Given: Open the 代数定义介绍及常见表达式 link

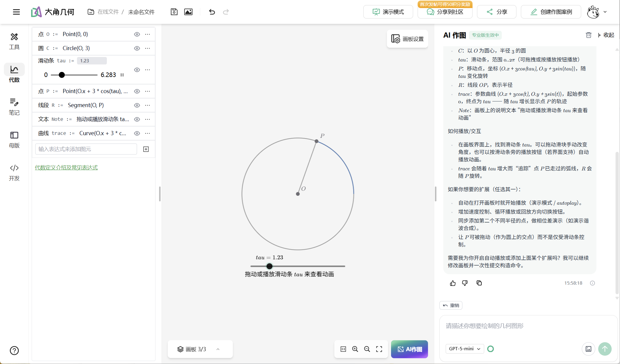Looking at the screenshot, I should (x=66, y=168).
